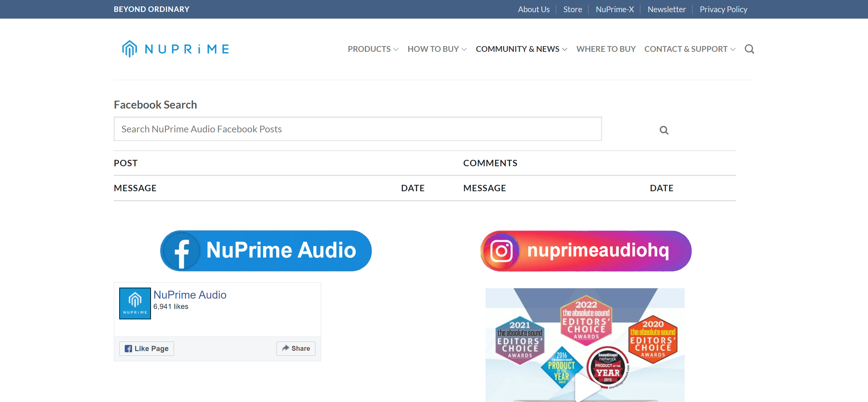The height and width of the screenshot is (402, 868).
Task: Open the nuprimeaudiohq Instagram banner
Action: (x=586, y=251)
